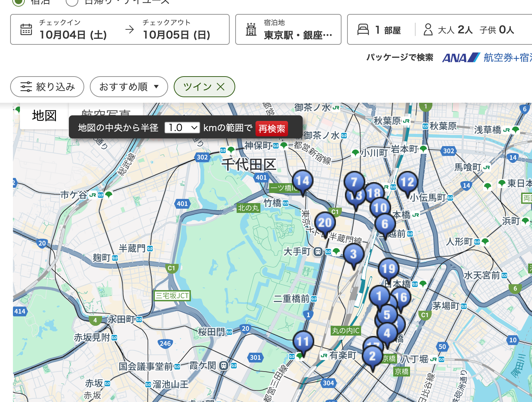
Task: Click map pin number 14
Action: pyautogui.click(x=302, y=181)
